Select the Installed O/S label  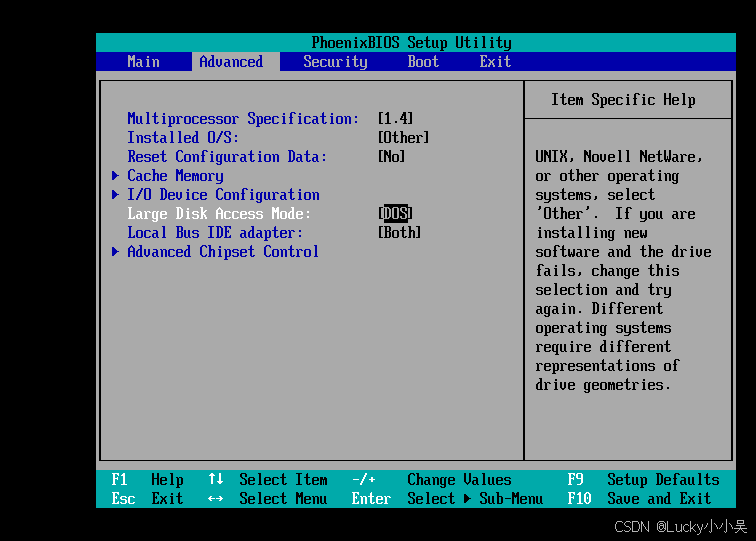(183, 137)
